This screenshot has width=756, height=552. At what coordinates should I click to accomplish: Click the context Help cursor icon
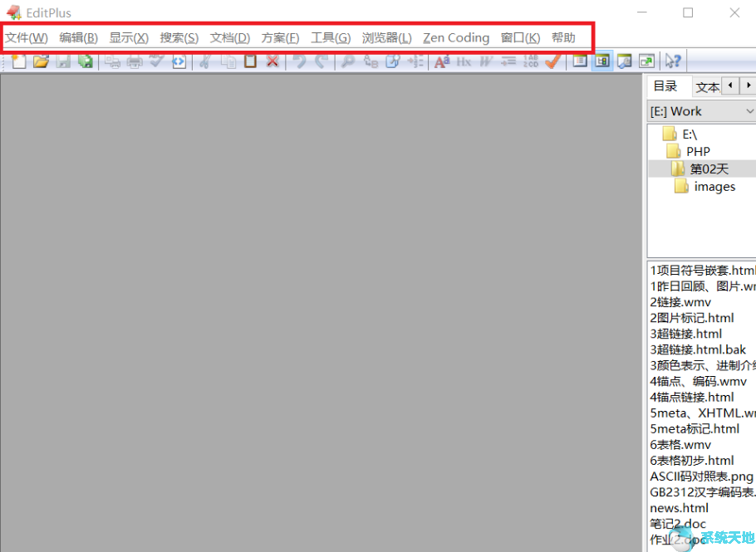(673, 61)
